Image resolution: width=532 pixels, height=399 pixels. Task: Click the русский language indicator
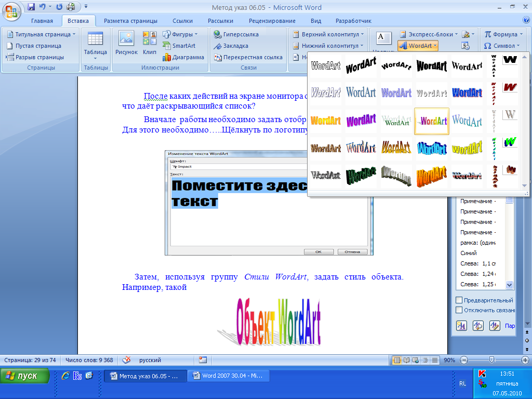[x=150, y=360]
